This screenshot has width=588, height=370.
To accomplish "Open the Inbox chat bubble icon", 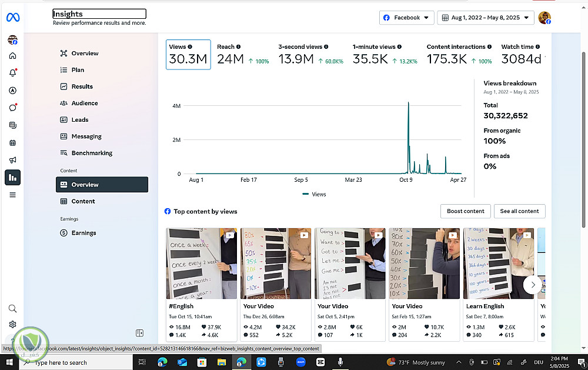I will tap(12, 108).
